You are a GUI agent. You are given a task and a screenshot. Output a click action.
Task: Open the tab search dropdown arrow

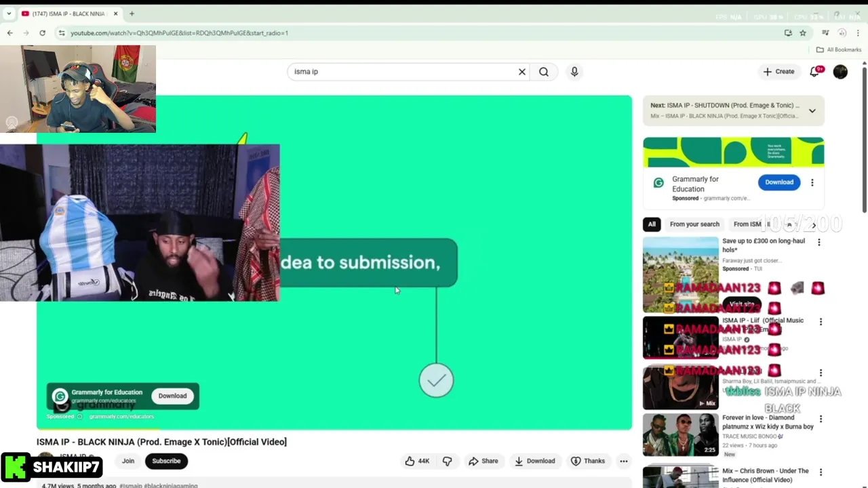tap(9, 14)
